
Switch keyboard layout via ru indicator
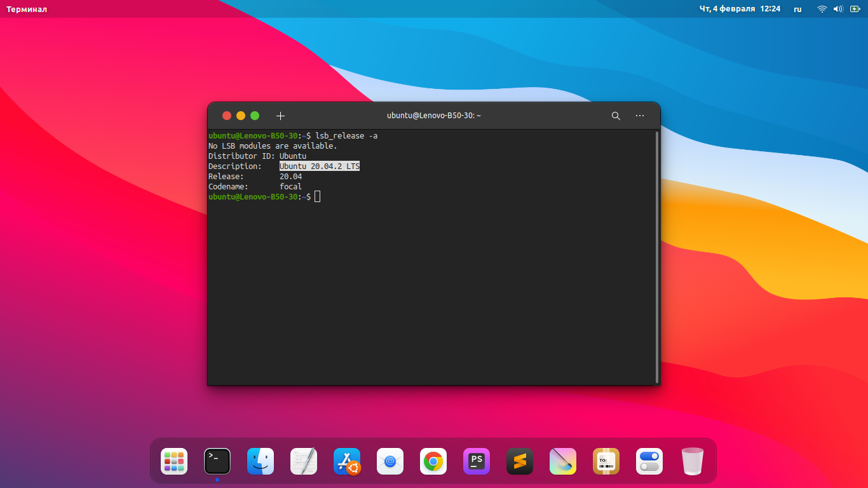797,9
